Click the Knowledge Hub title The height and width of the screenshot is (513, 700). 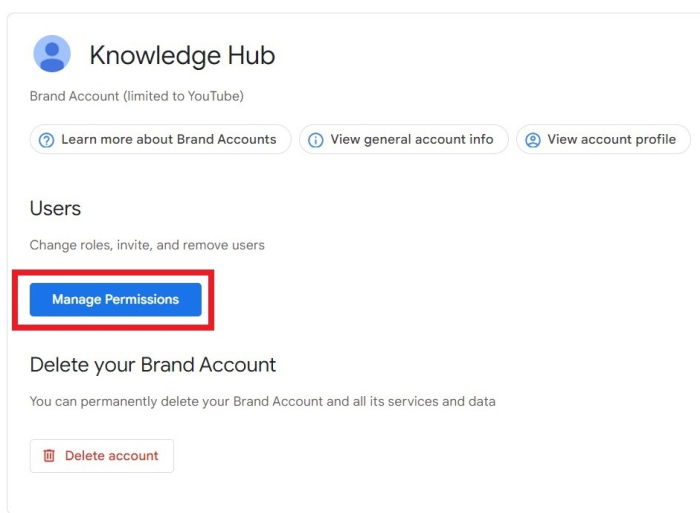(182, 56)
